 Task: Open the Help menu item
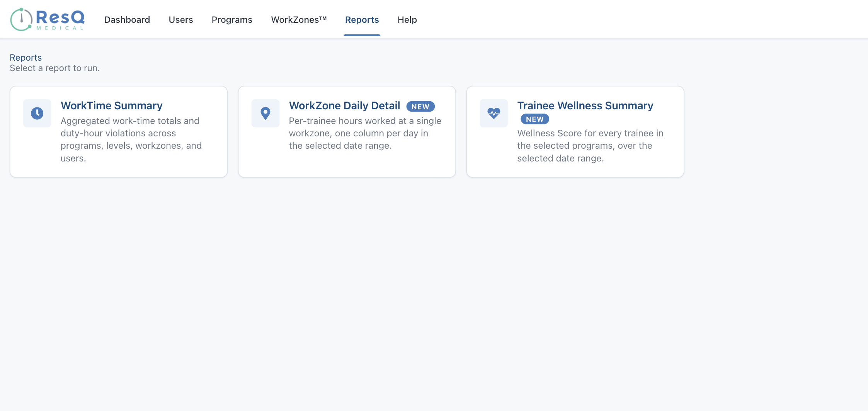click(407, 20)
